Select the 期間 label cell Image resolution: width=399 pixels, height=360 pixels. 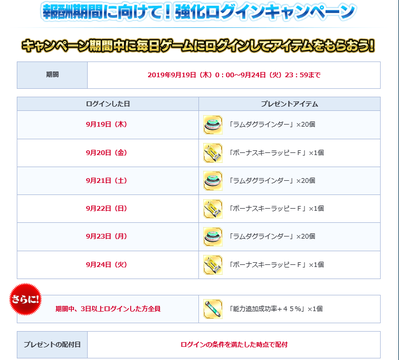(x=52, y=75)
